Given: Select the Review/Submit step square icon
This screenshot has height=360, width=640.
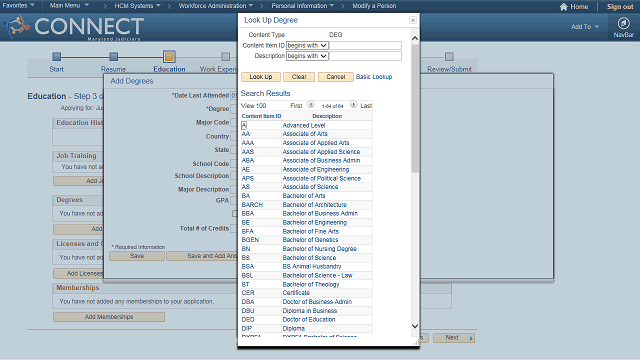Looking at the screenshot, I should 449,56.
